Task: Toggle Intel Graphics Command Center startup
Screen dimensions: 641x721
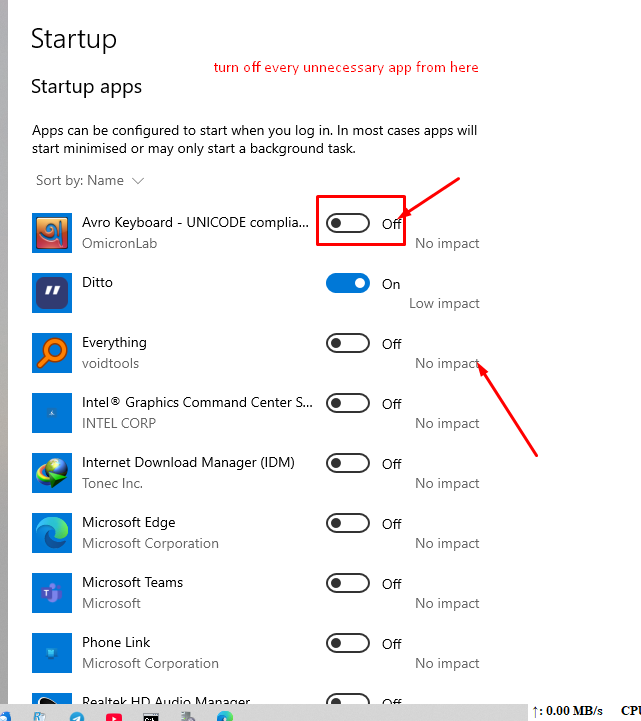Action: (347, 403)
